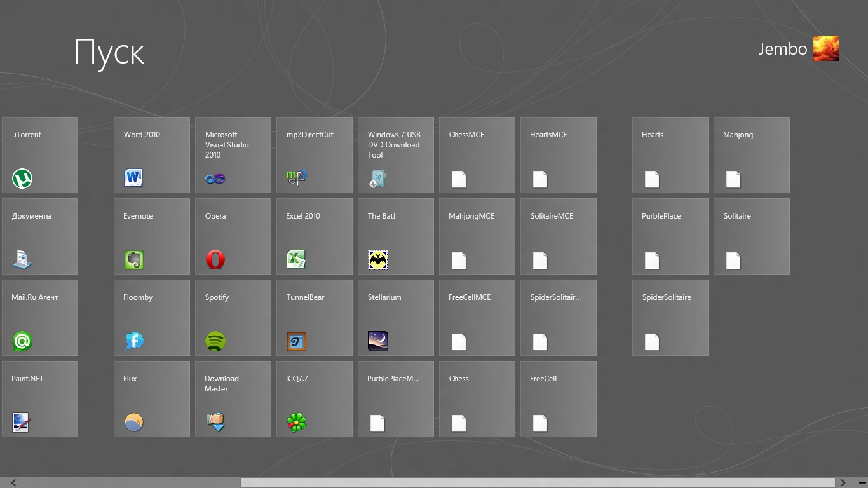The width and height of the screenshot is (868, 488).
Task: Launch Stellarium via its night-sky icon
Action: (378, 341)
